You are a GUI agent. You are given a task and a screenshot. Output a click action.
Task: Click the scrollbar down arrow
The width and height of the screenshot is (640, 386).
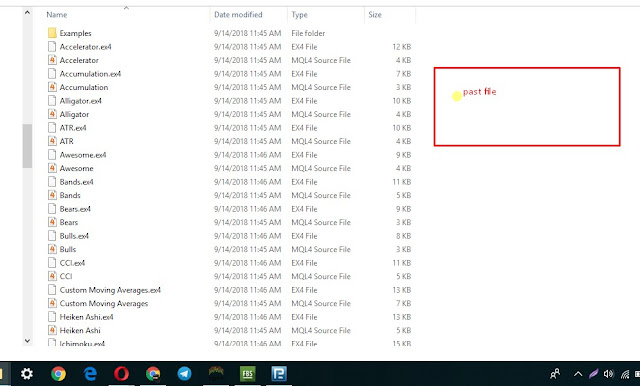coord(27,341)
